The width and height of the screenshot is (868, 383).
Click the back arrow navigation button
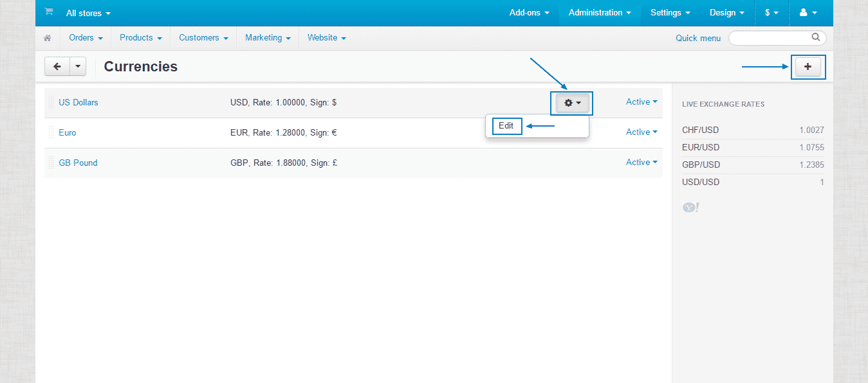[56, 66]
